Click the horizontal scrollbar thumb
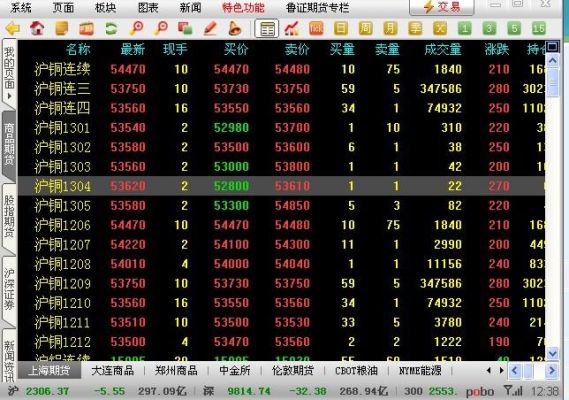This screenshot has height=400, width=569. (528, 371)
